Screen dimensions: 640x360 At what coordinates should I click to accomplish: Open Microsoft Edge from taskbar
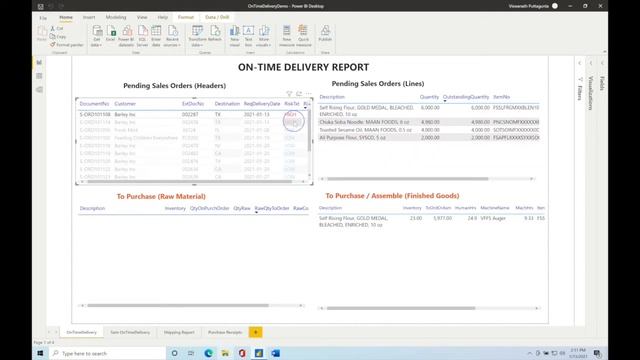[208, 353]
